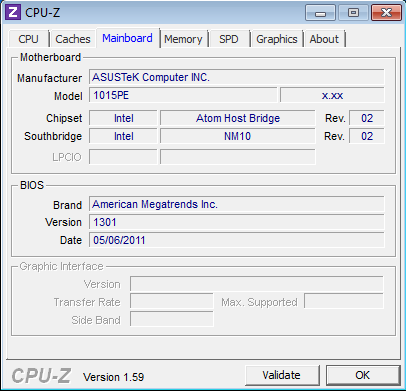This screenshot has height=391, width=406.
Task: Click the OK button
Action: pyautogui.click(x=363, y=375)
